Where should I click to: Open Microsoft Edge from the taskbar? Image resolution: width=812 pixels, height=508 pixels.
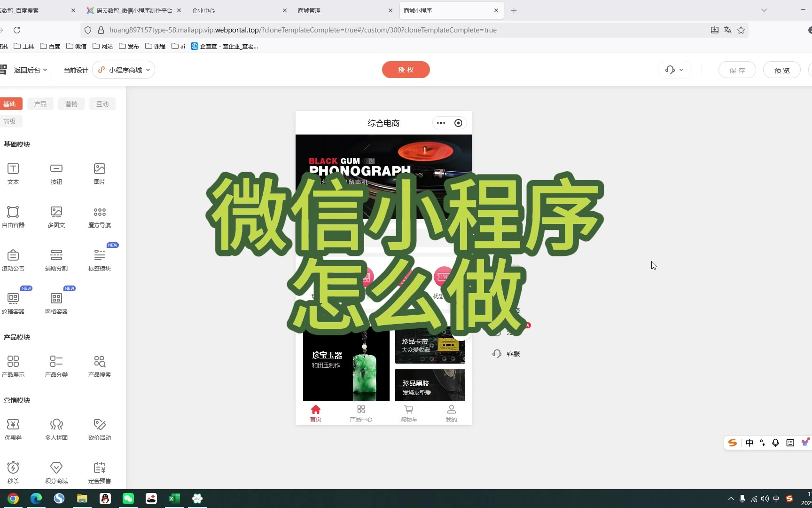pyautogui.click(x=36, y=499)
